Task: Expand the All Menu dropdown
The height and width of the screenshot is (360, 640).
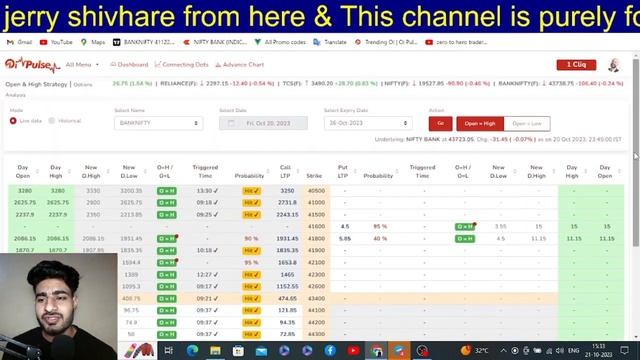Action: tap(82, 64)
